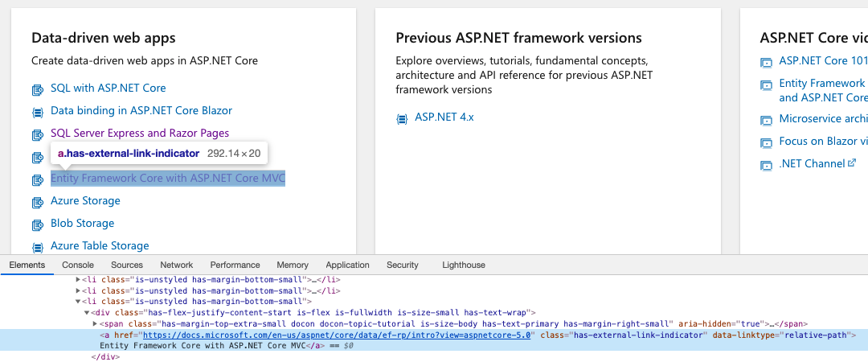Screen dimensions: 868x362
Task: Expand the span docon-topic-tutorial node
Action: (x=95, y=323)
